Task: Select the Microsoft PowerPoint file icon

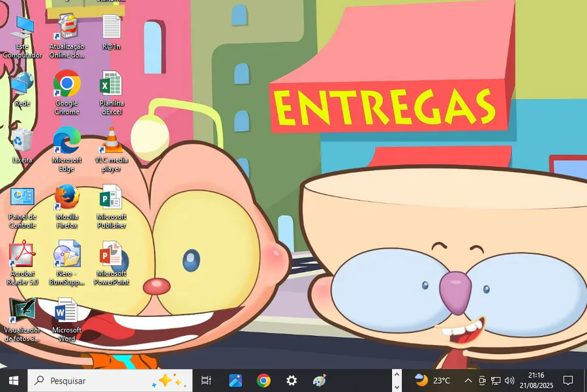Action: 112,264
